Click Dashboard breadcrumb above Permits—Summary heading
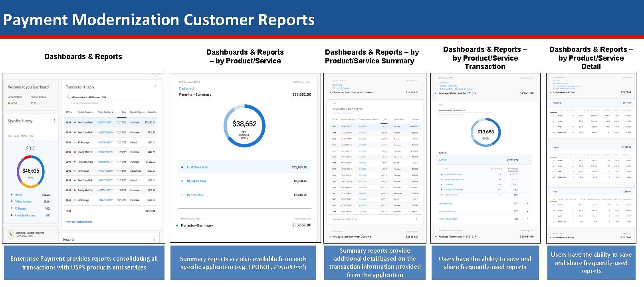The height and width of the screenshot is (287, 644). coord(186,88)
